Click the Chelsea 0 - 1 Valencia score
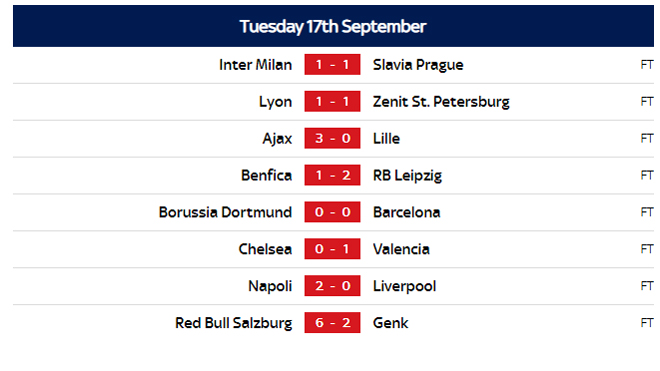The width and height of the screenshot is (660, 371). tap(332, 249)
